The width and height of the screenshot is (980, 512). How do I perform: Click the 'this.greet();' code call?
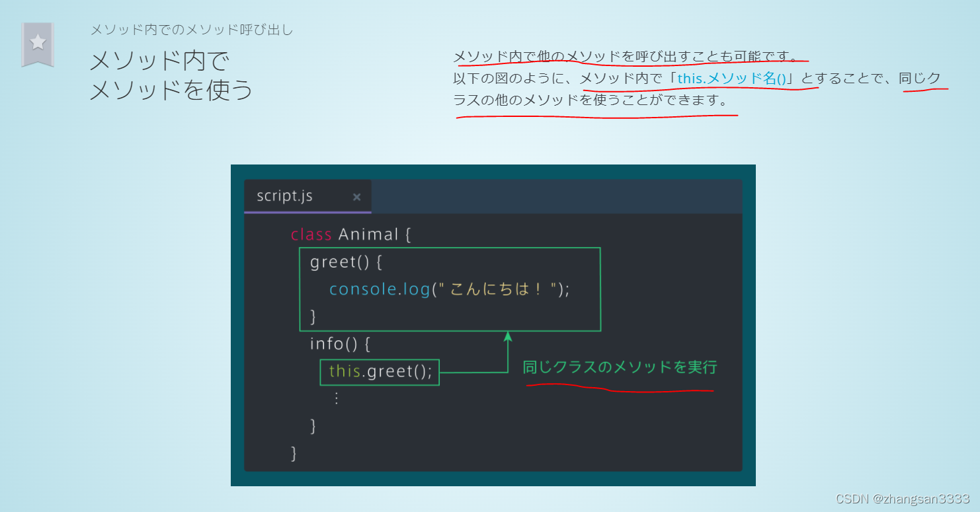(x=380, y=372)
